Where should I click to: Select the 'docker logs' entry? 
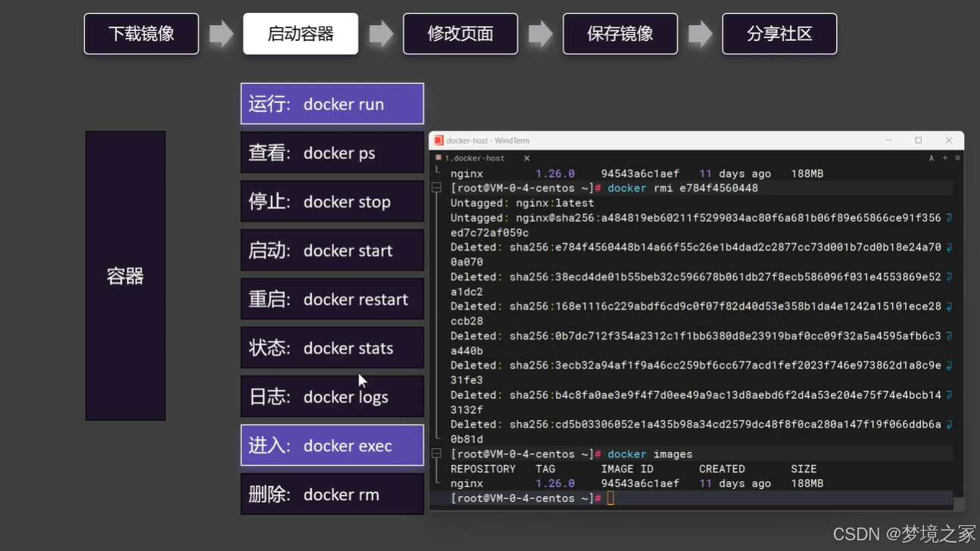coord(332,397)
